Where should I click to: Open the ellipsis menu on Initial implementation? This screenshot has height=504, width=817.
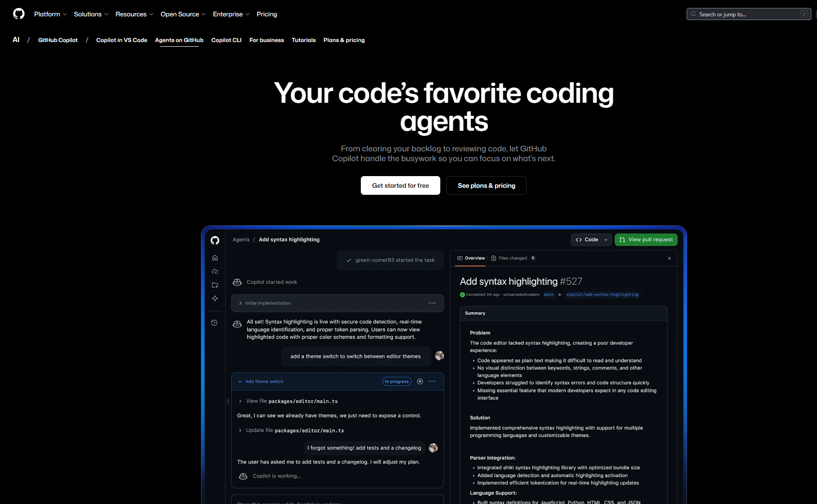tap(432, 303)
